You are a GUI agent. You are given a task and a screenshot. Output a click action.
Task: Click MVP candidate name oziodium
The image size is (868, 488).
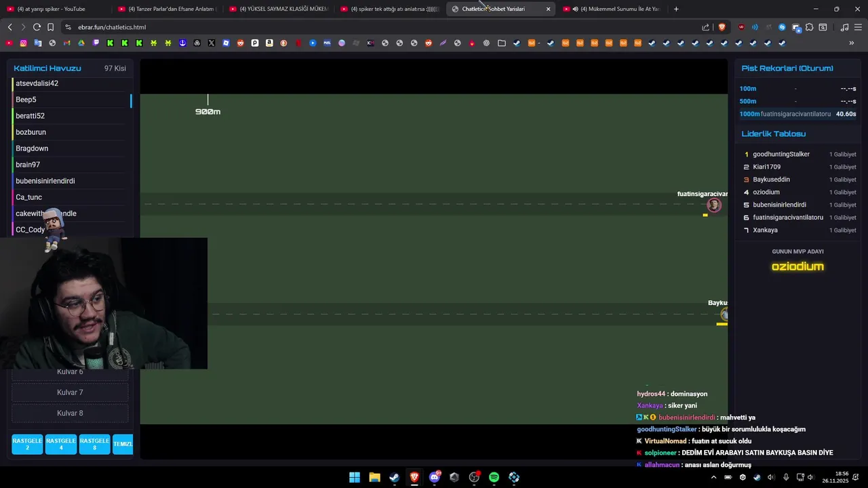(x=797, y=266)
